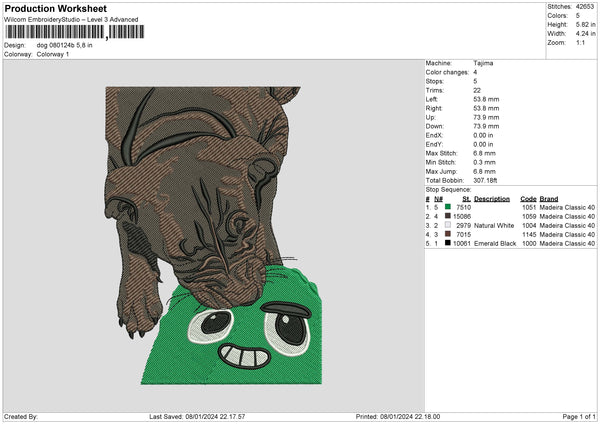Click the Description column header

[x=492, y=198]
